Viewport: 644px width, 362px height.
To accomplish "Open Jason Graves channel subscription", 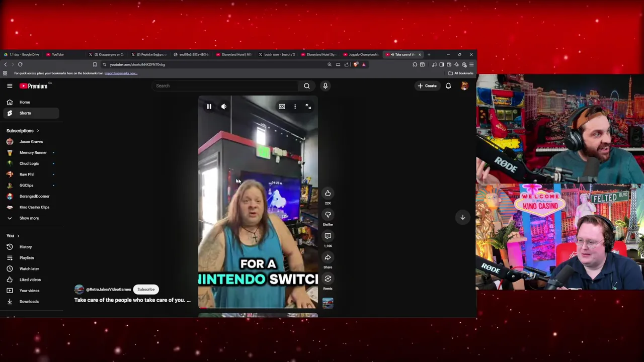I will click(30, 142).
